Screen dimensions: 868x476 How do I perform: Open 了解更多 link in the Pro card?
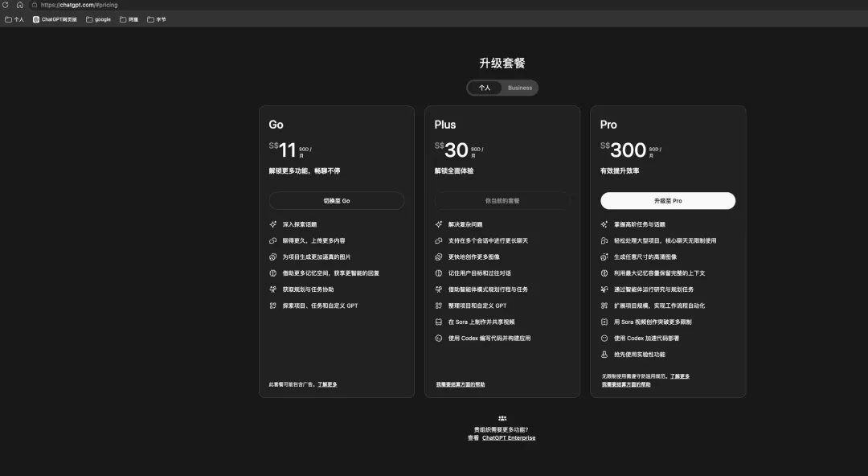[x=680, y=376]
